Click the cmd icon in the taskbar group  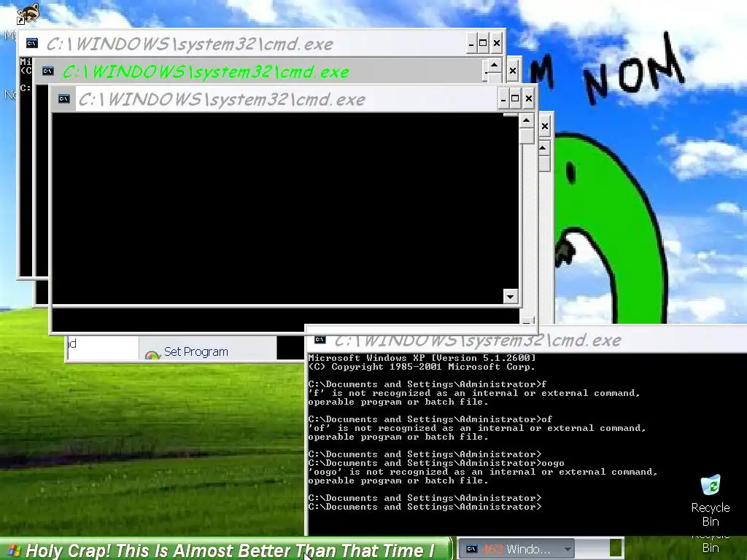(x=471, y=548)
